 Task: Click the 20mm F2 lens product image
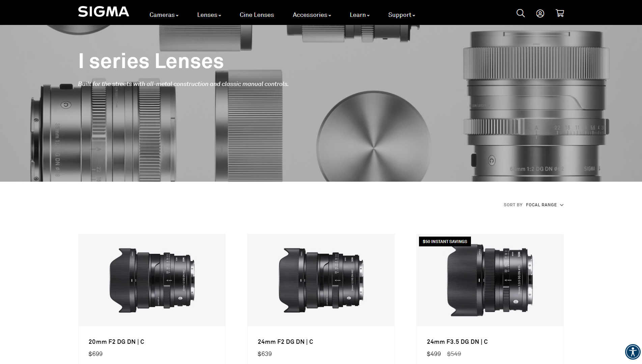152,280
